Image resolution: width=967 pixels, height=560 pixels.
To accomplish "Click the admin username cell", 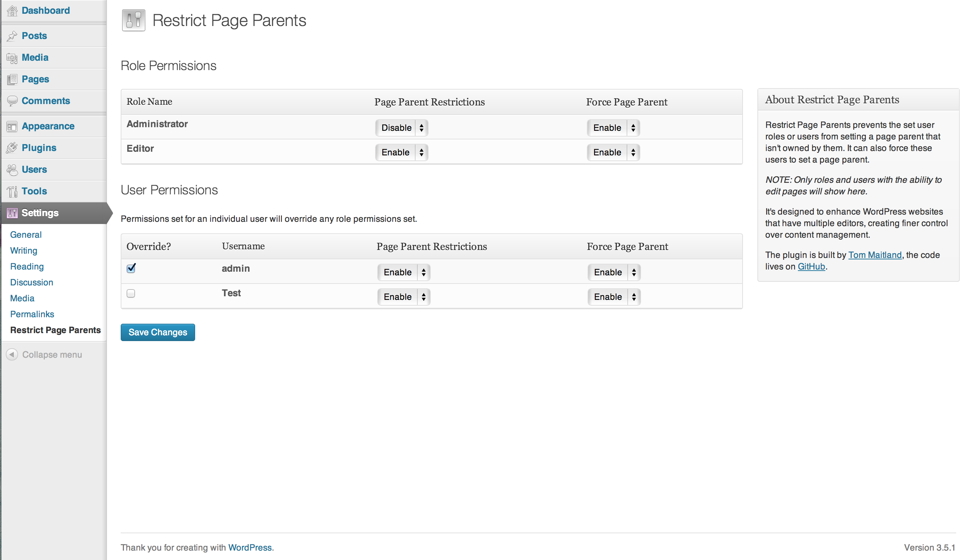I will pos(236,269).
